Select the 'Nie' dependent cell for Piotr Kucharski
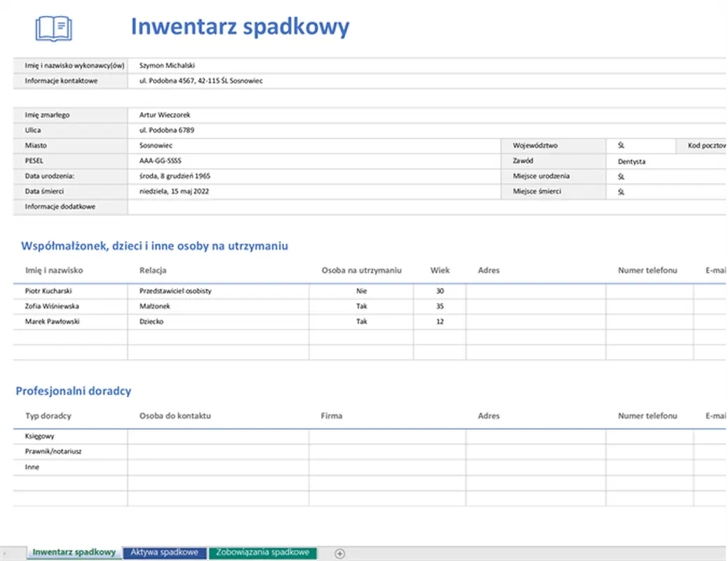Screen dimensions: 728x561 361,291
